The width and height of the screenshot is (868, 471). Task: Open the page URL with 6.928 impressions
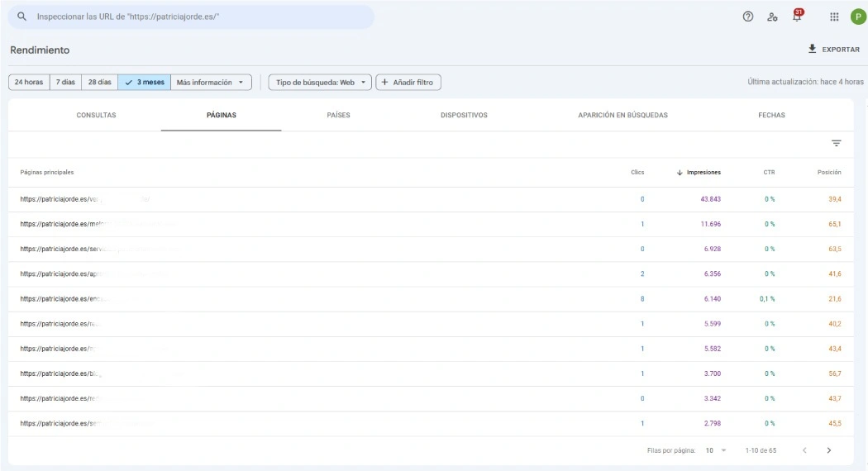click(x=100, y=249)
